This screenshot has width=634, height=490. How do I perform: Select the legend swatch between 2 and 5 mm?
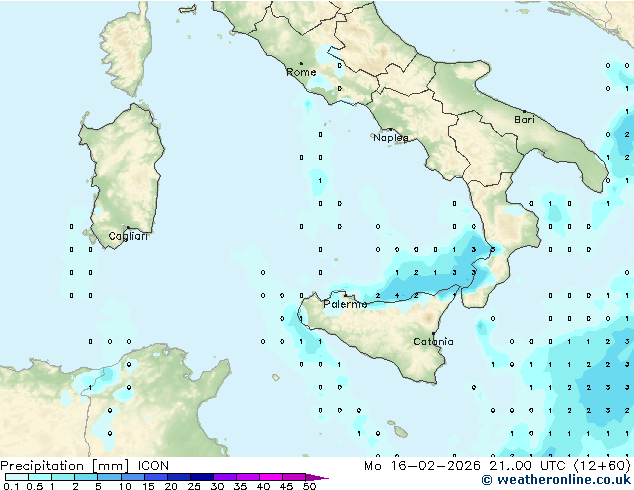click(x=86, y=477)
